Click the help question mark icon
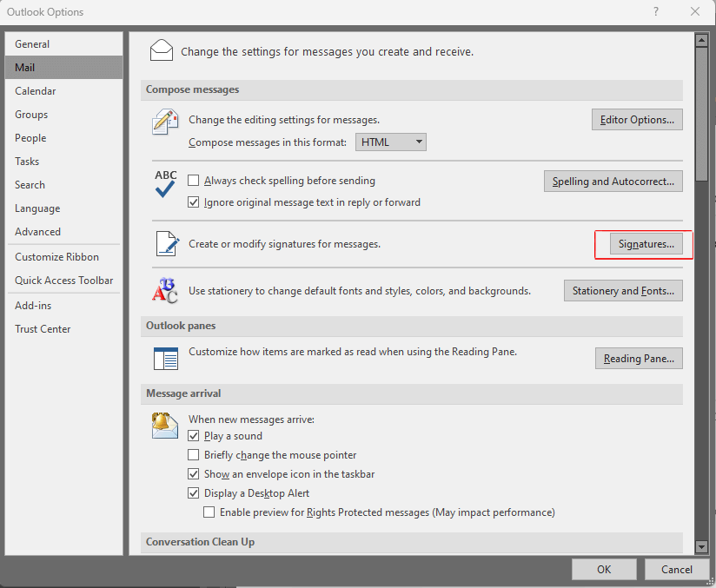This screenshot has height=588, width=716. coord(656,11)
